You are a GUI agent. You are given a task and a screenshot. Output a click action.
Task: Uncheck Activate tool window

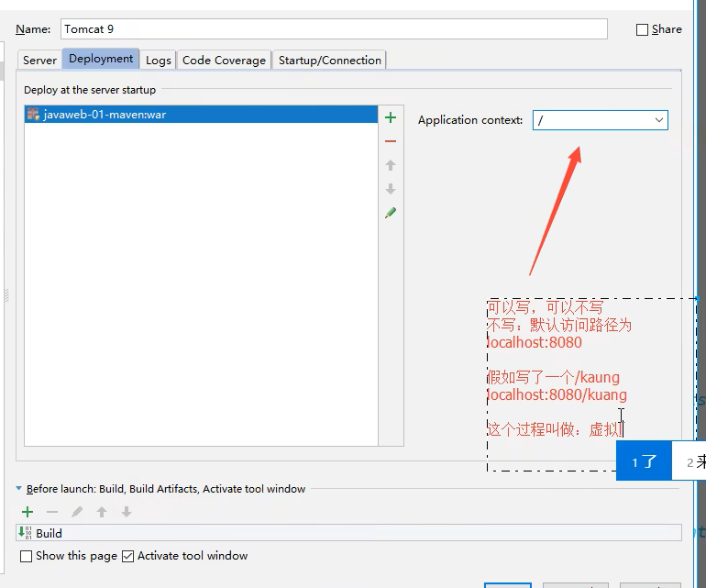pos(127,557)
